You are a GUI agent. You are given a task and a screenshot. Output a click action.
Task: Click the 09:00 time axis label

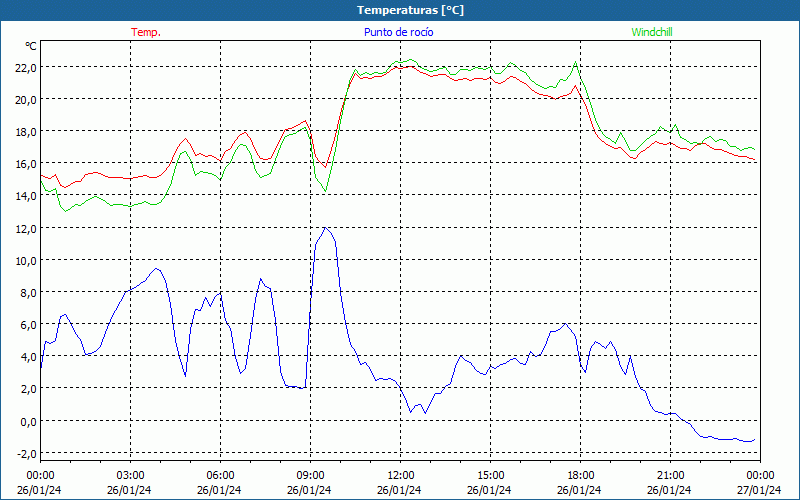[x=310, y=475]
